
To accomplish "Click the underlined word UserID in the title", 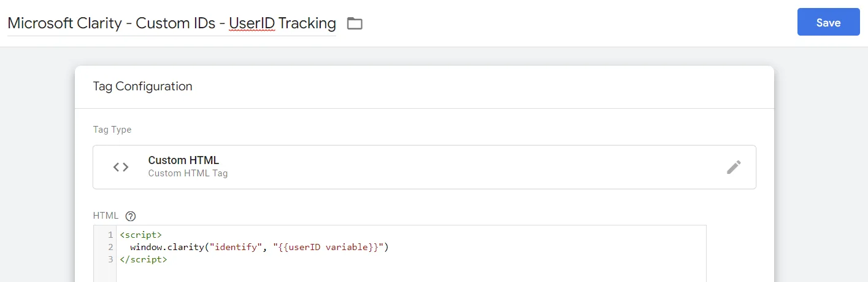I will [x=252, y=23].
